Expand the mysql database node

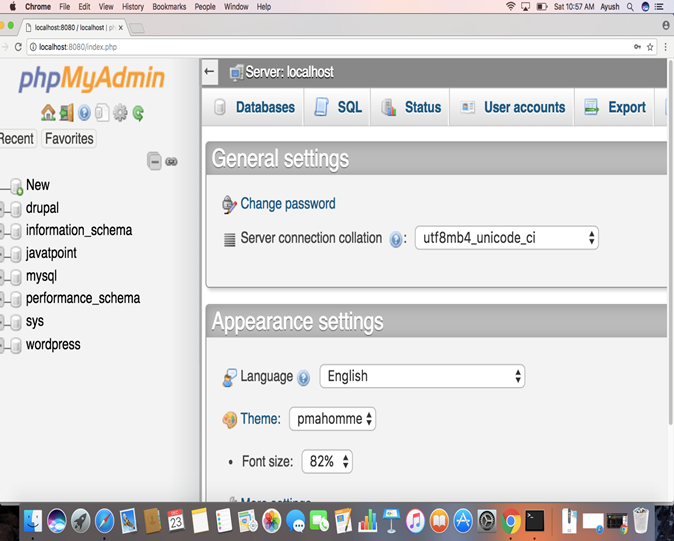click(2, 278)
